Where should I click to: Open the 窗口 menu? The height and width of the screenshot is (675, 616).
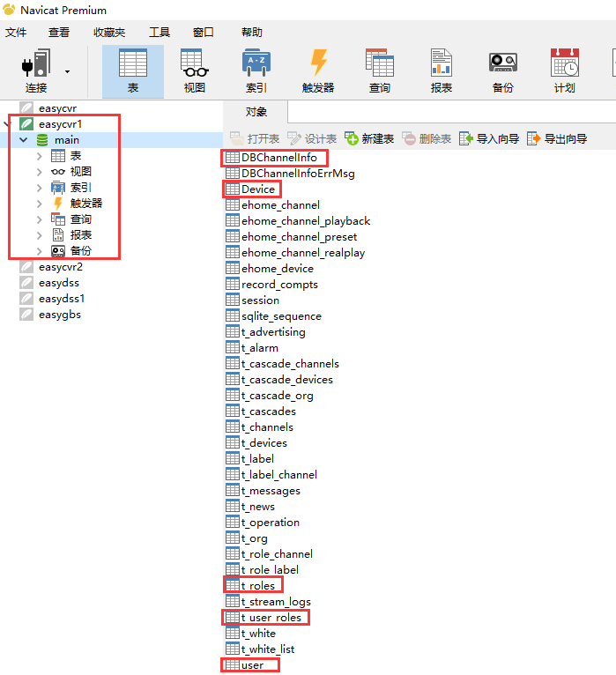204,33
